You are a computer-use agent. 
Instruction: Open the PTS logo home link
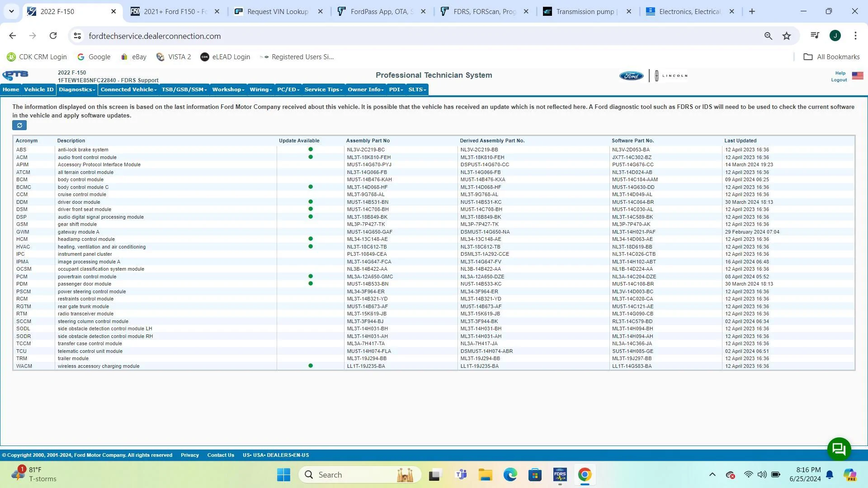coord(15,75)
